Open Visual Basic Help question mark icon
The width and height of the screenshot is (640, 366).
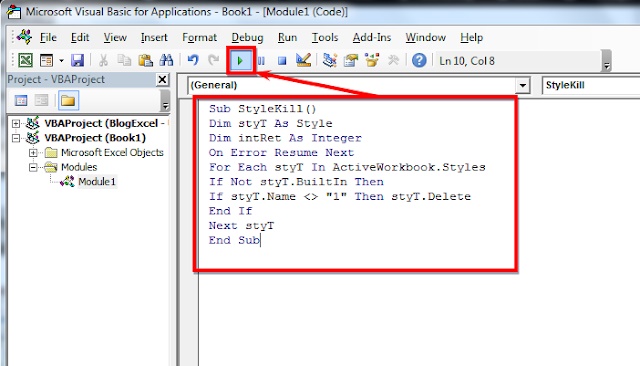pos(419,61)
